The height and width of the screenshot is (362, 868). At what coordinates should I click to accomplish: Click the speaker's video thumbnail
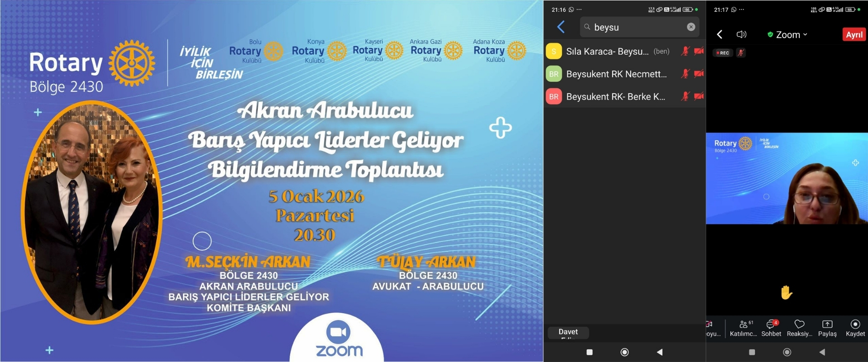(x=787, y=178)
